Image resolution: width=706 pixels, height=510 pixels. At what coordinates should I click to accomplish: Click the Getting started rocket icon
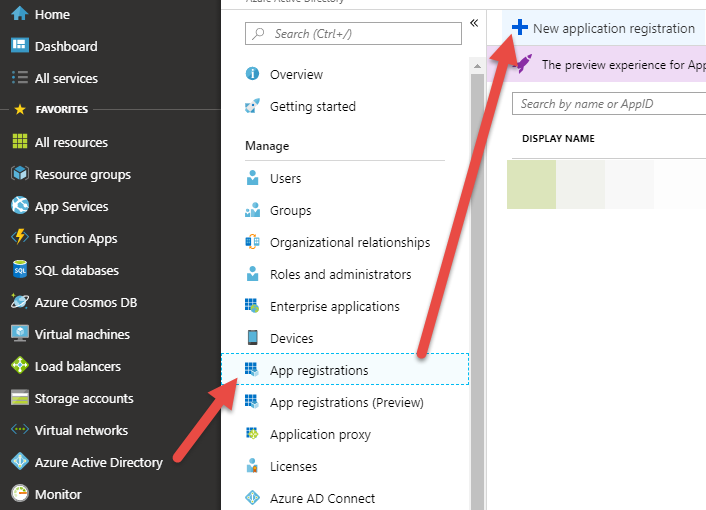tap(252, 106)
